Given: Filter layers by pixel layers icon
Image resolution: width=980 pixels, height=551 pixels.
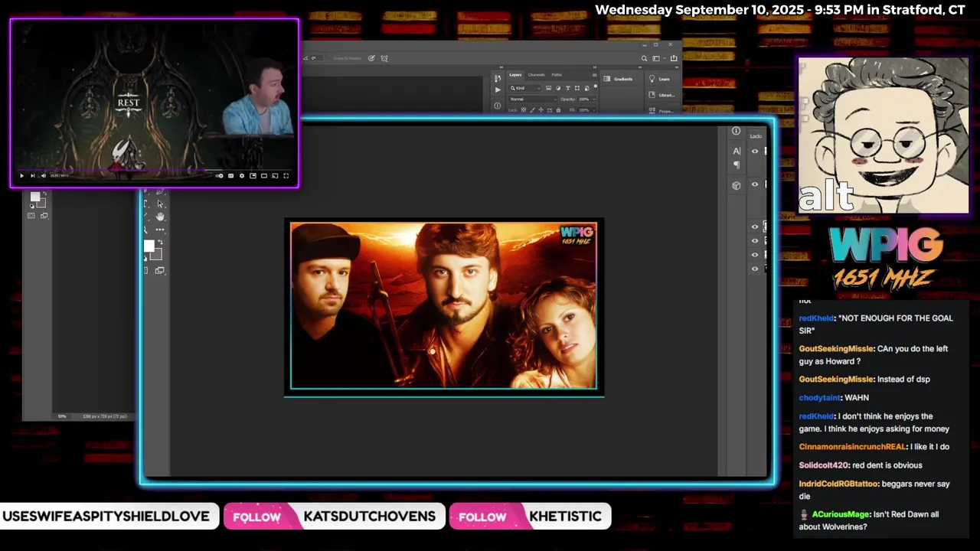Looking at the screenshot, I should (x=548, y=88).
